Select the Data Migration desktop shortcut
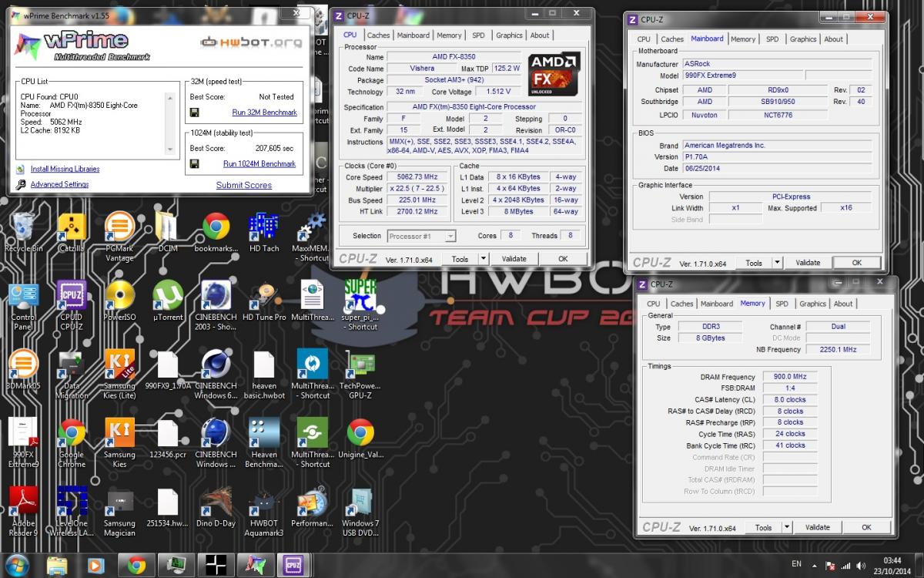924x578 pixels. tap(71, 375)
